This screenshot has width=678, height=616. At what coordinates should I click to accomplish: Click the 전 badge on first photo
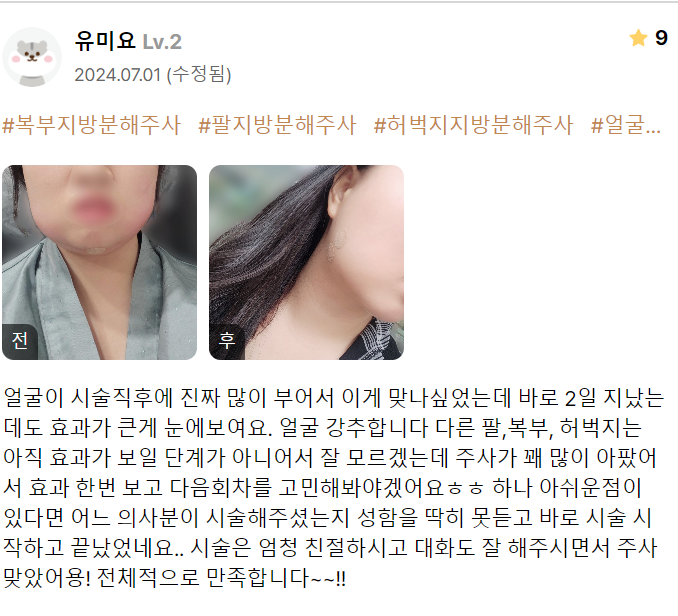20,341
